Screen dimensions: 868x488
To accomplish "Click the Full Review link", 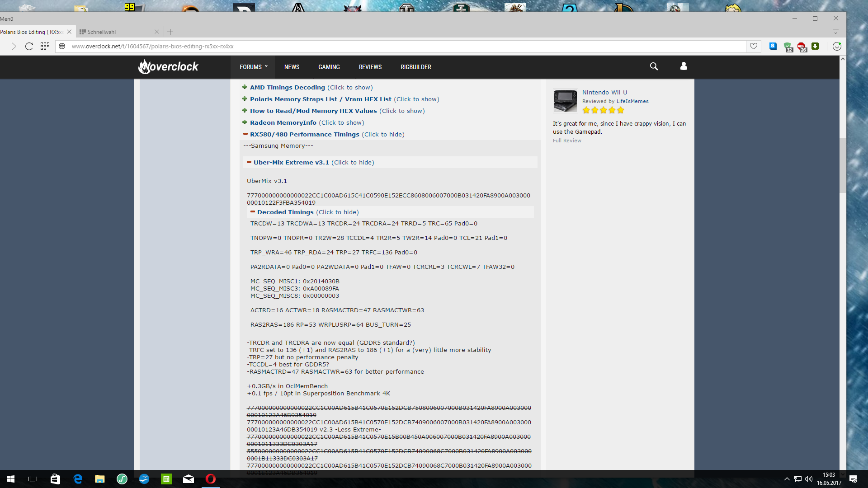I will coord(567,141).
